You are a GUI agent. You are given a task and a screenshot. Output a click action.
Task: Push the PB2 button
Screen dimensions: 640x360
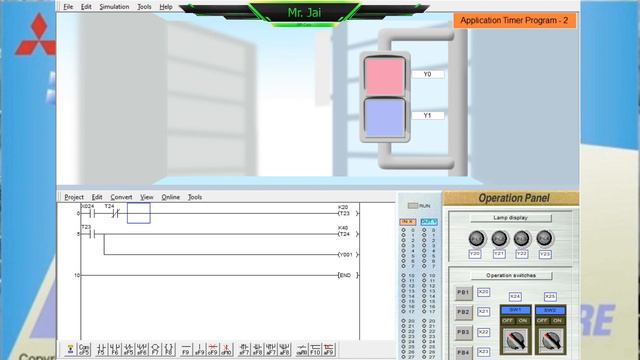(x=463, y=312)
